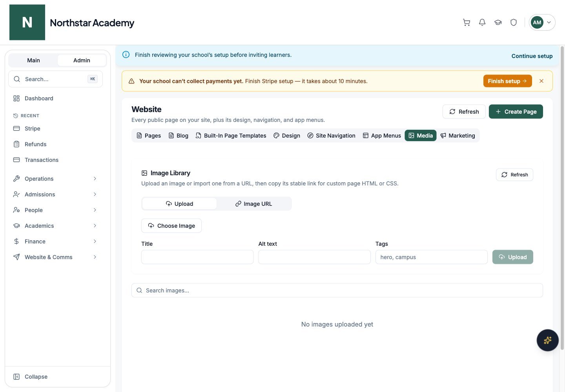Screen dimensions: 565x392
Task: Click Finish setup button
Action: pos(507,81)
